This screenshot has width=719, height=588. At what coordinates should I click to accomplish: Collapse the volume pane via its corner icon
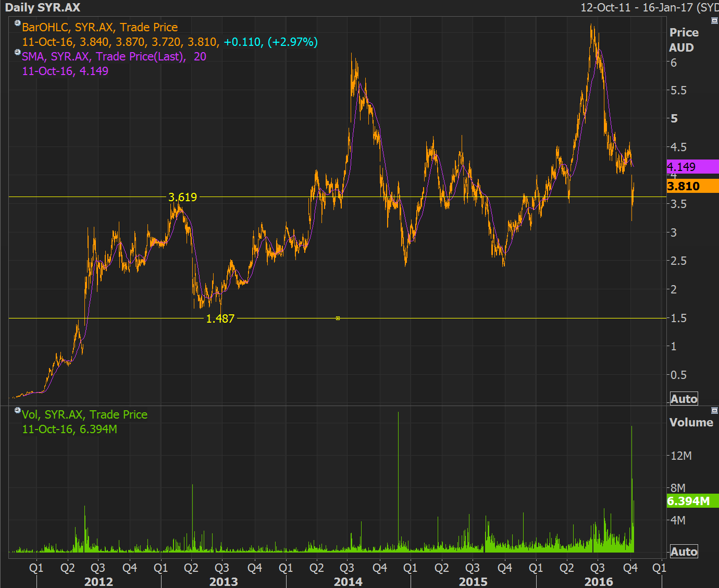coord(714,410)
